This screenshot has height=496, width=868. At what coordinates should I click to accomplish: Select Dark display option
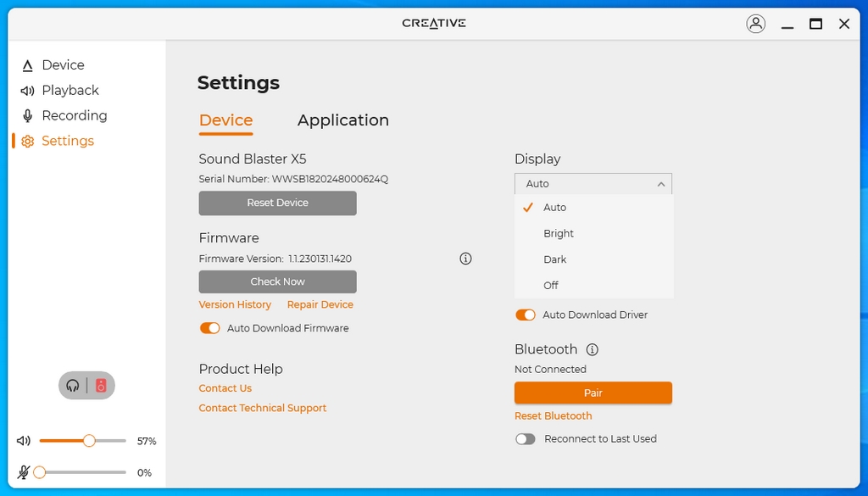594,259
